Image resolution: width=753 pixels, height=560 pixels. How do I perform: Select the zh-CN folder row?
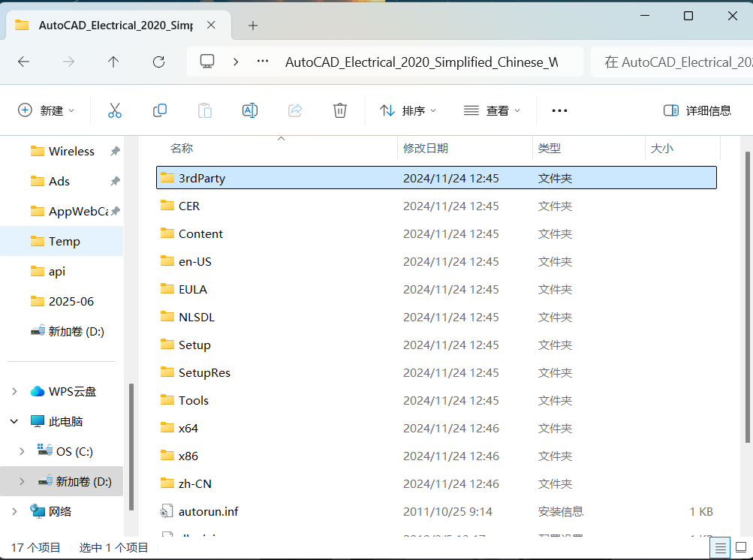point(436,483)
